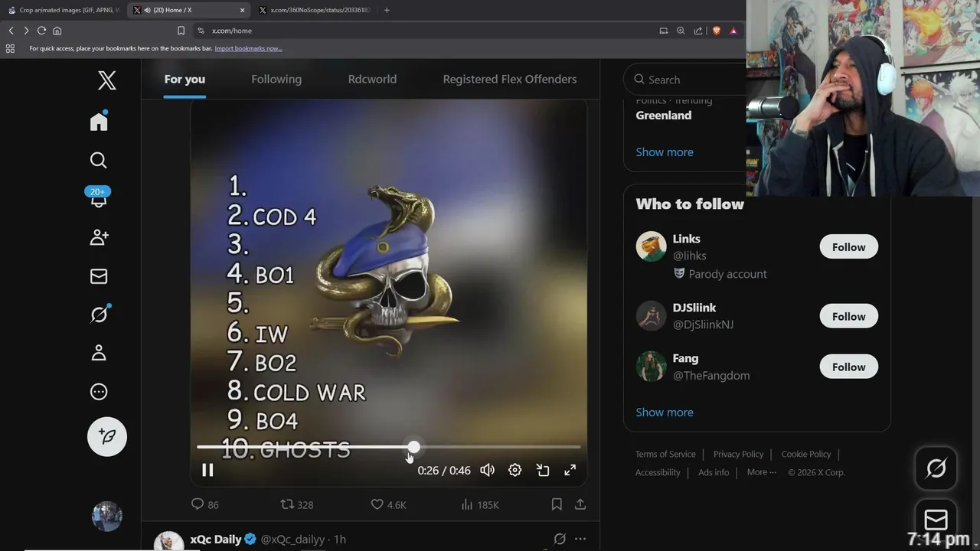This screenshot has height=551, width=980.
Task: Go back in browser
Action: pyautogui.click(x=11, y=31)
